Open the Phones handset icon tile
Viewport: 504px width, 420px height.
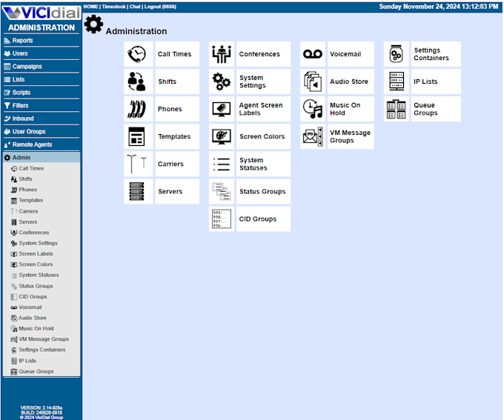coord(138,109)
